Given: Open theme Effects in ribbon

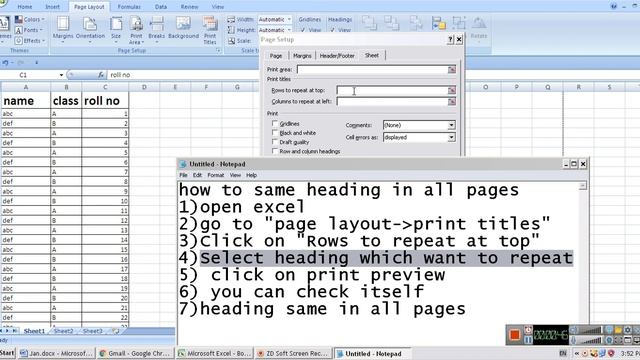Looking at the screenshot, I should [x=30, y=40].
